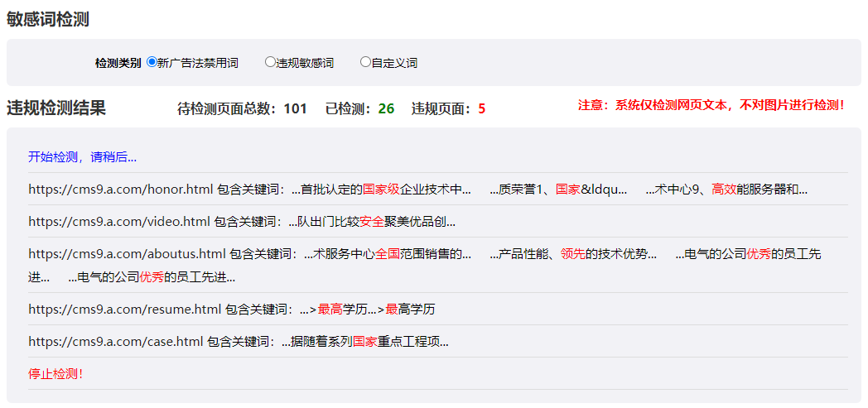The height and width of the screenshot is (408, 868).
Task: Click the red keyword 国家 in case.html row
Action: click(x=364, y=342)
